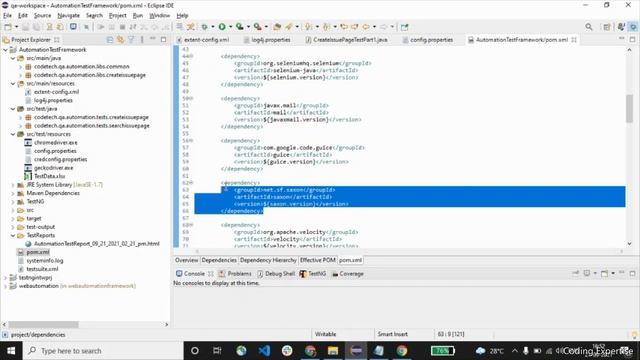Switch to the config.properties editor tab
The height and width of the screenshot is (360, 640).
click(428, 40)
